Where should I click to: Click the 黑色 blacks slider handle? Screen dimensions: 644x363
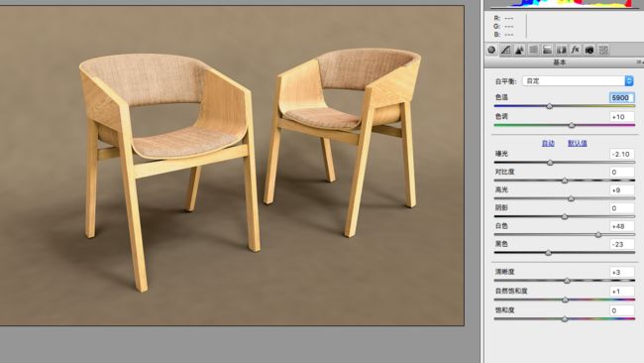pos(548,253)
